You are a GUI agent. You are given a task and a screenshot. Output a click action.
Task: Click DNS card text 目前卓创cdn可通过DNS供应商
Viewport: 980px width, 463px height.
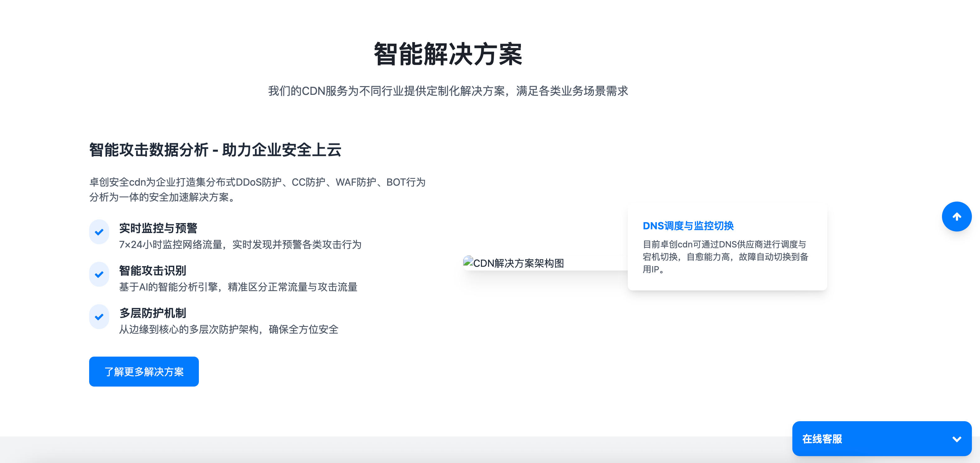tap(725, 257)
